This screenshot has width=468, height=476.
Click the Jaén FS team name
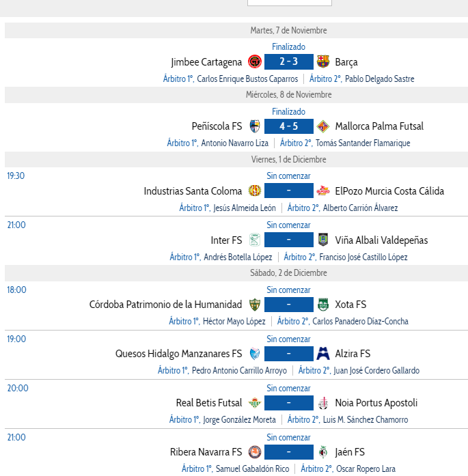tap(350, 452)
